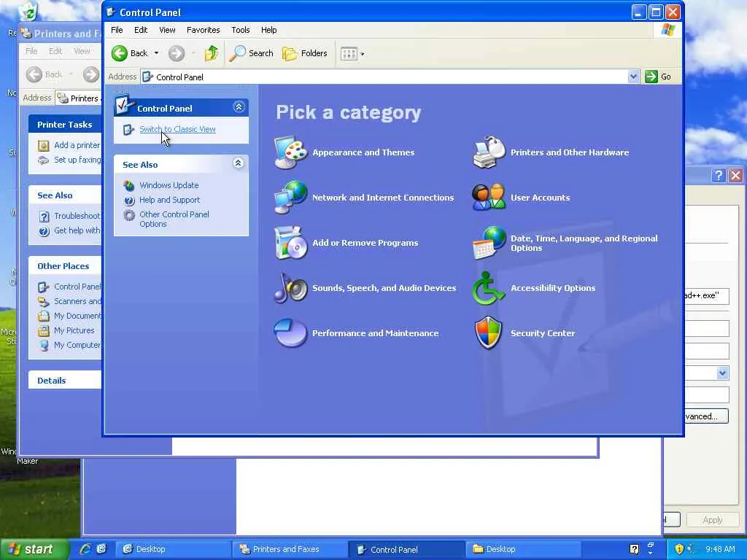
Task: Open Other Control Panel Options link
Action: coord(174,219)
